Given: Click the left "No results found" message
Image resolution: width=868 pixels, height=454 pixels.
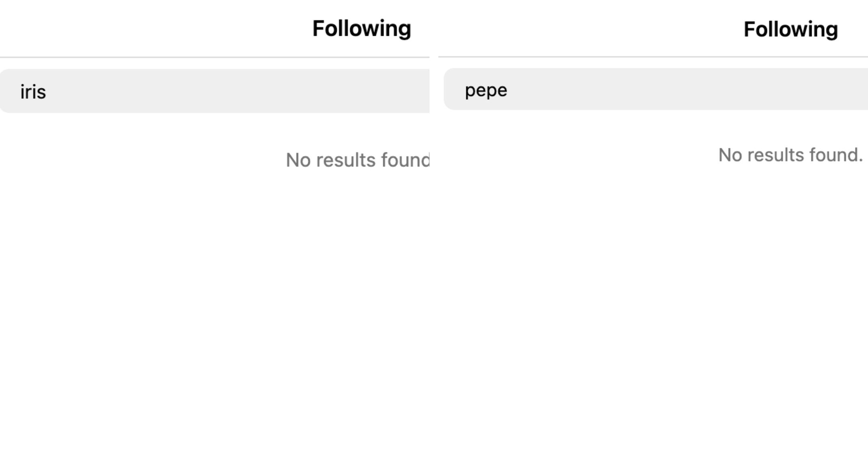Looking at the screenshot, I should click(x=358, y=160).
